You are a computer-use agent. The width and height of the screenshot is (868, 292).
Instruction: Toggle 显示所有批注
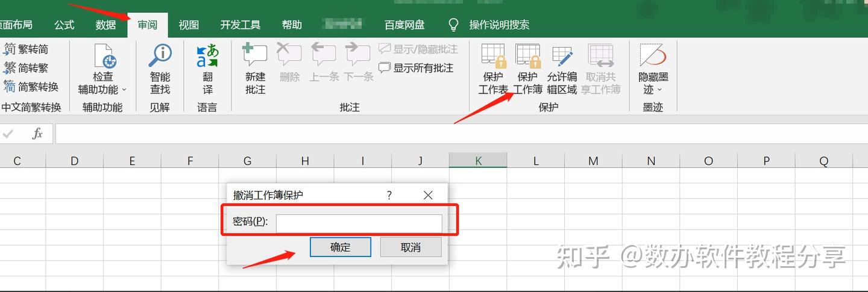coord(416,68)
